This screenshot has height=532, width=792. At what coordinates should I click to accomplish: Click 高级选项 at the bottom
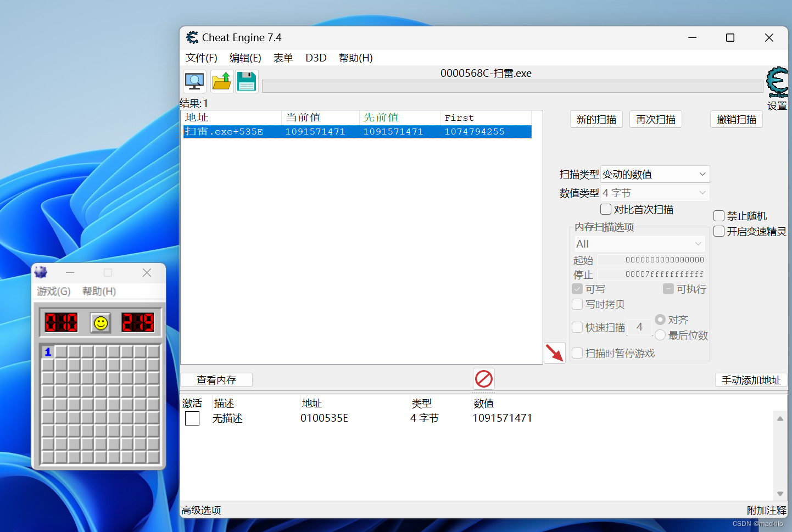(201, 510)
